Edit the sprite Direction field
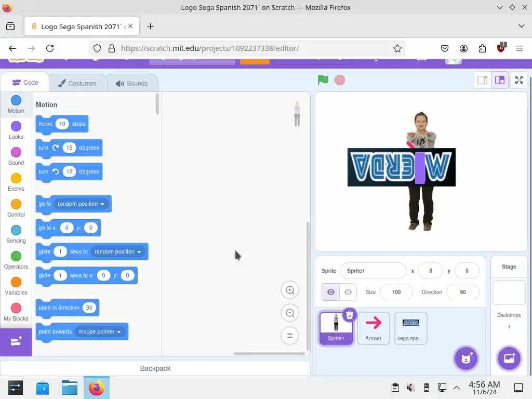 pyautogui.click(x=463, y=292)
